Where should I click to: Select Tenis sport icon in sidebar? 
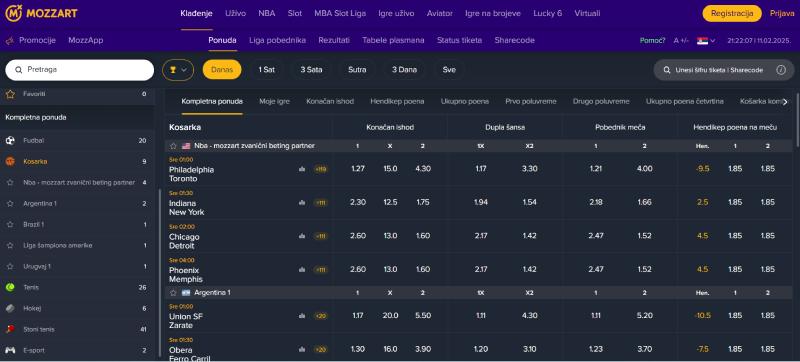(x=10, y=288)
